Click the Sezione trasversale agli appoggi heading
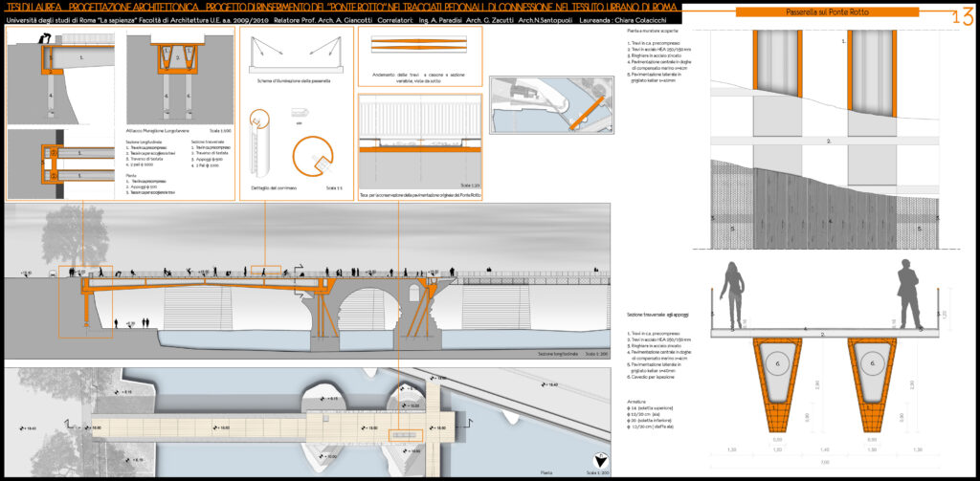The width and height of the screenshot is (980, 481). pos(657,315)
